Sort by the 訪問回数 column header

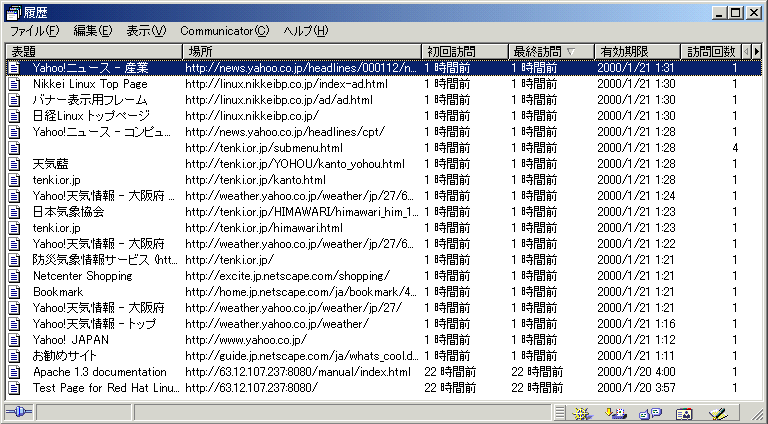click(712, 51)
